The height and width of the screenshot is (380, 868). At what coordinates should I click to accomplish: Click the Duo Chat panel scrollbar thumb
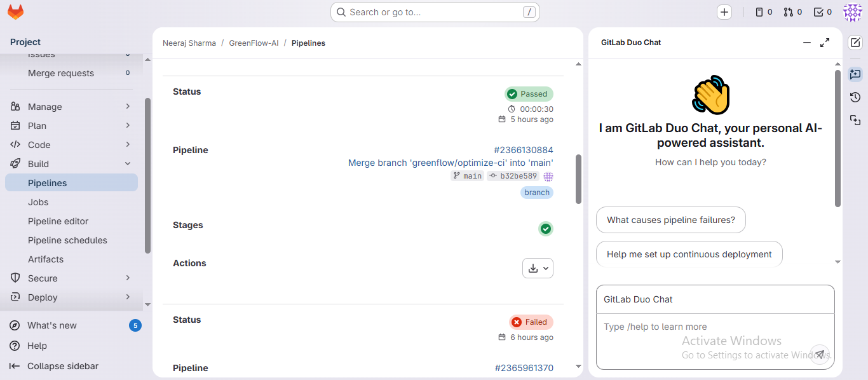(837, 138)
